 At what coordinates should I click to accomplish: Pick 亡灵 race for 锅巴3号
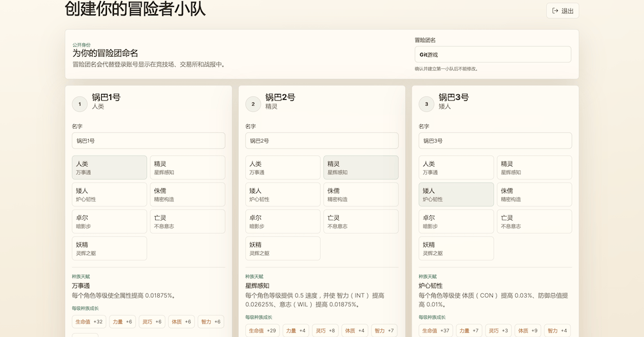[x=534, y=221]
